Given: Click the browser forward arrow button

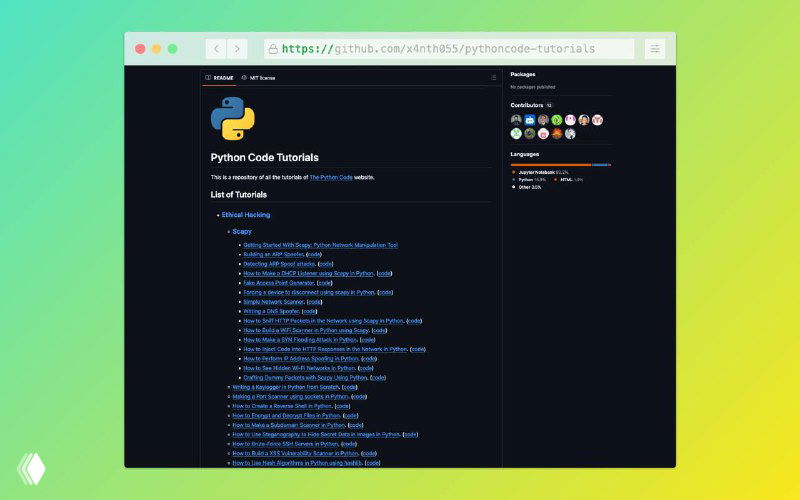Looking at the screenshot, I should pyautogui.click(x=237, y=49).
